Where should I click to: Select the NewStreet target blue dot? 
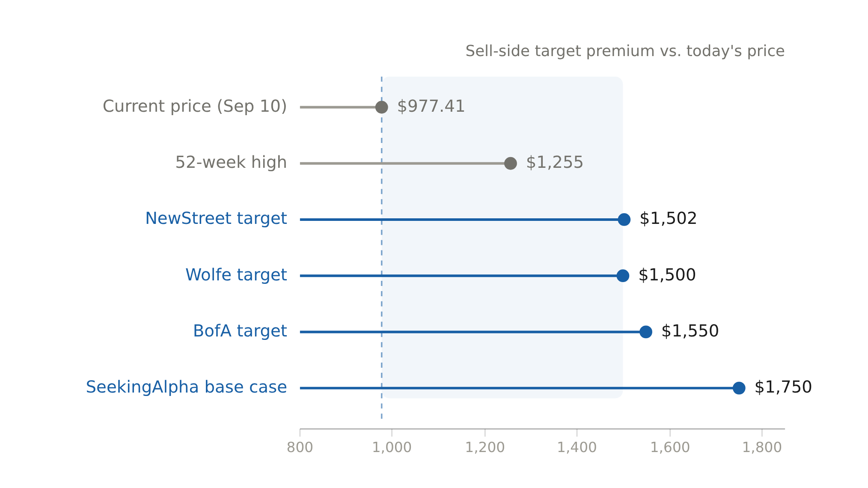(x=624, y=220)
